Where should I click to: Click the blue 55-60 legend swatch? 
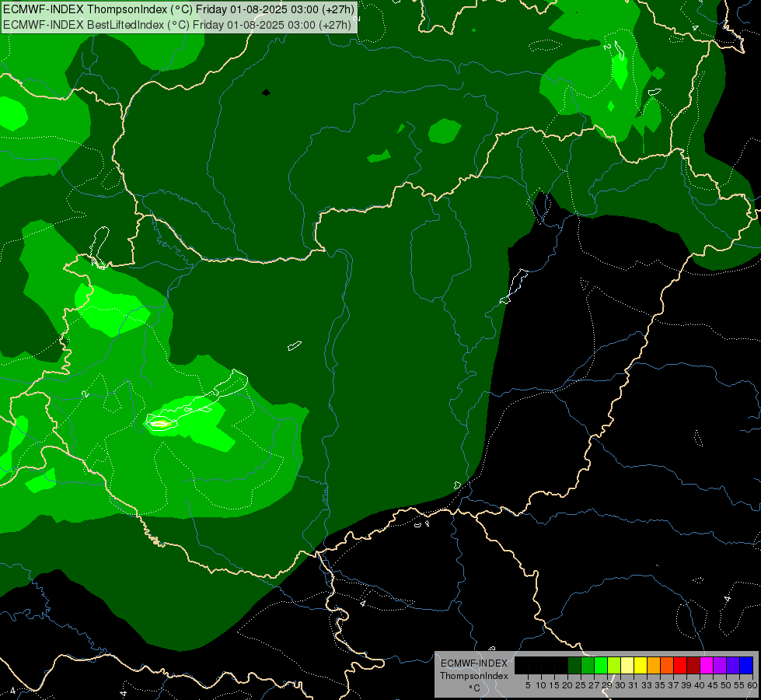point(746,666)
